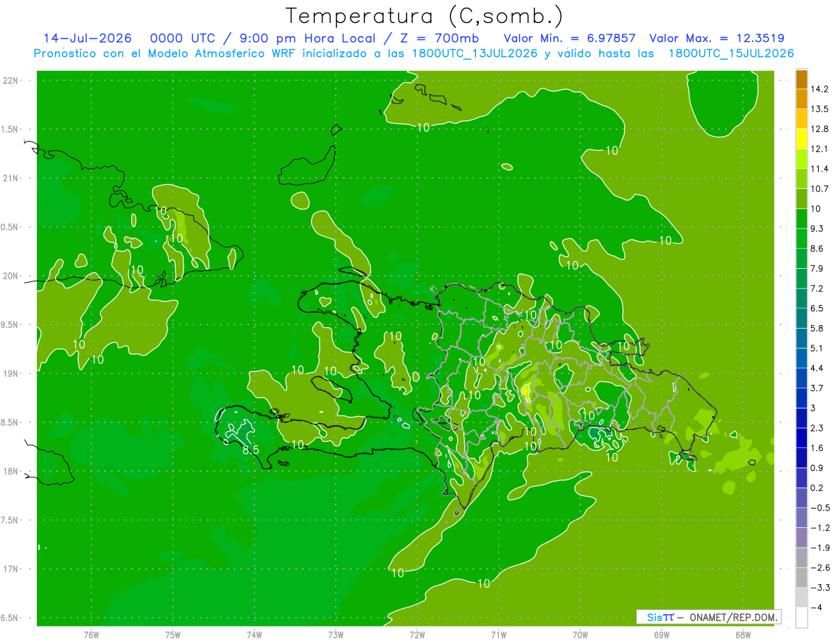Click the '74W' longitude axis label
The image size is (834, 644).
tap(254, 635)
